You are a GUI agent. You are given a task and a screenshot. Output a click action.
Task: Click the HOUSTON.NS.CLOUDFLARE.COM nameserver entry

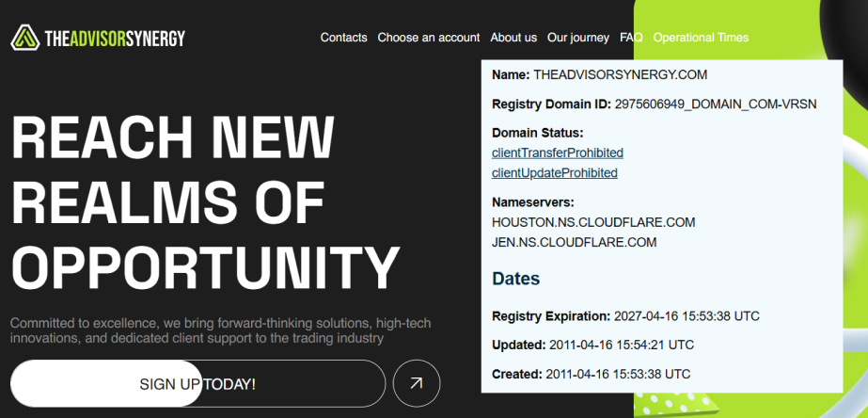(x=593, y=222)
